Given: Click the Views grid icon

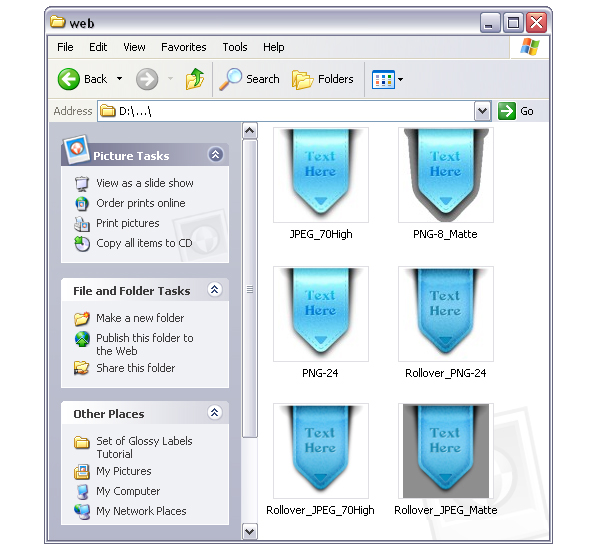Looking at the screenshot, I should click(383, 80).
